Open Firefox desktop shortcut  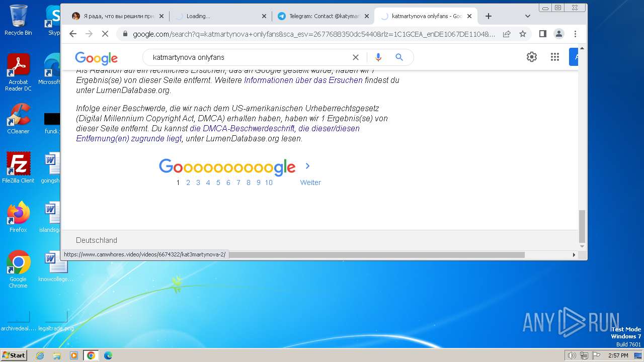tap(18, 217)
